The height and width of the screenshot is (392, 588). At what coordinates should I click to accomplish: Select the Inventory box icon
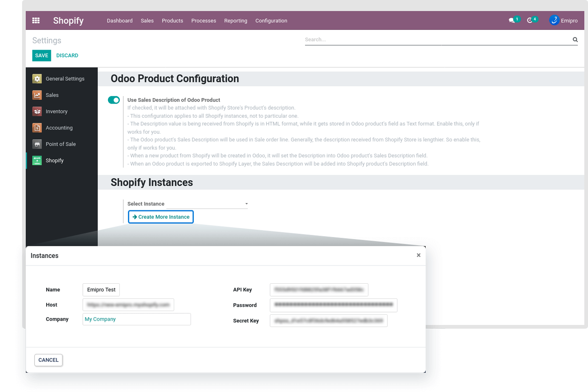pyautogui.click(x=37, y=111)
